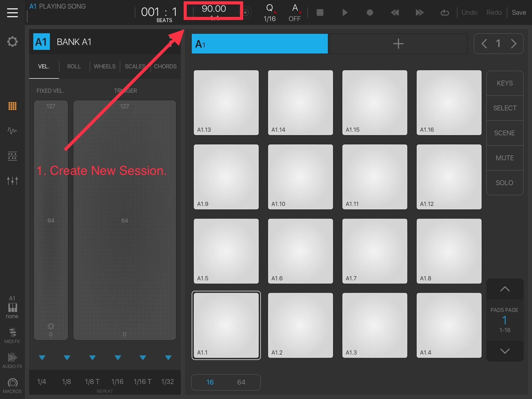532x399 pixels.
Task: Expand the 1/16 repeat arrow
Action: (x=118, y=358)
